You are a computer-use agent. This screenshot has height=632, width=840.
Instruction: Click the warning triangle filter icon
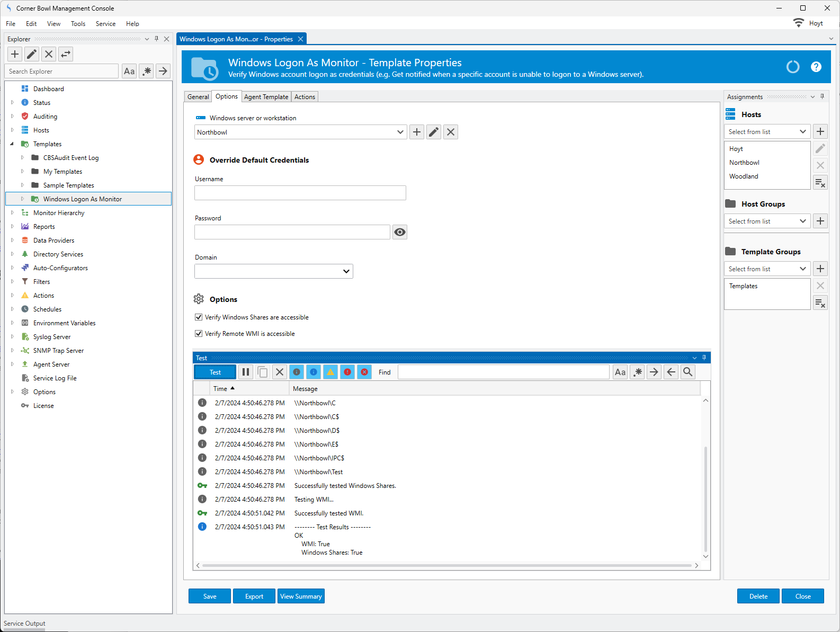330,372
